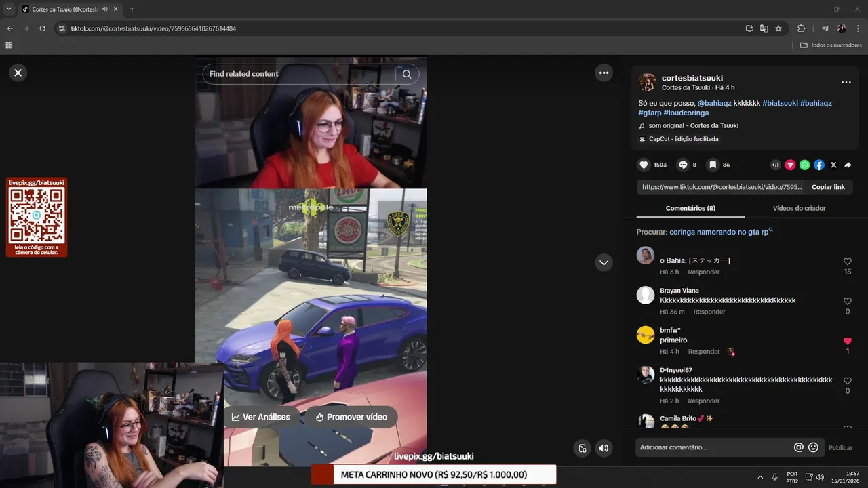868x488 pixels.
Task: Open comments via speech bubble icon
Action: tap(683, 165)
